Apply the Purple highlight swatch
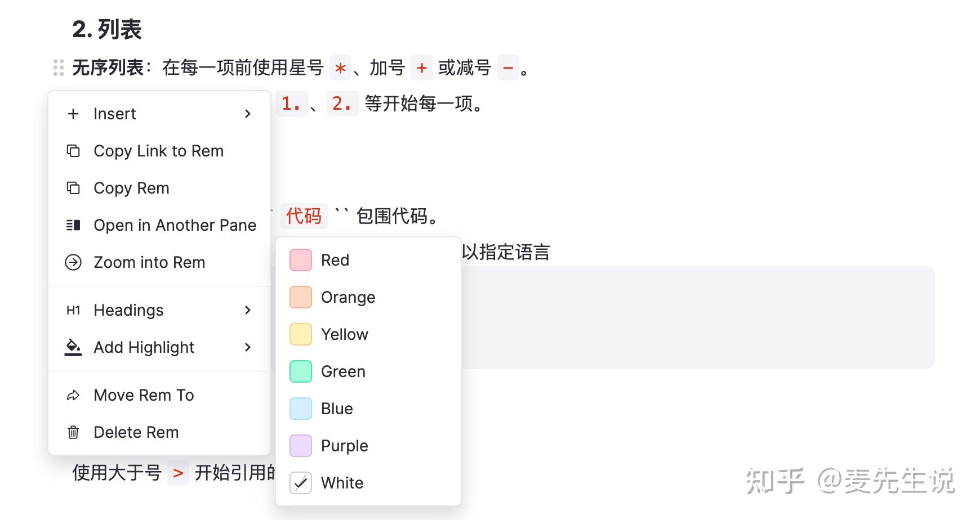The image size is (980, 520). [x=301, y=446]
